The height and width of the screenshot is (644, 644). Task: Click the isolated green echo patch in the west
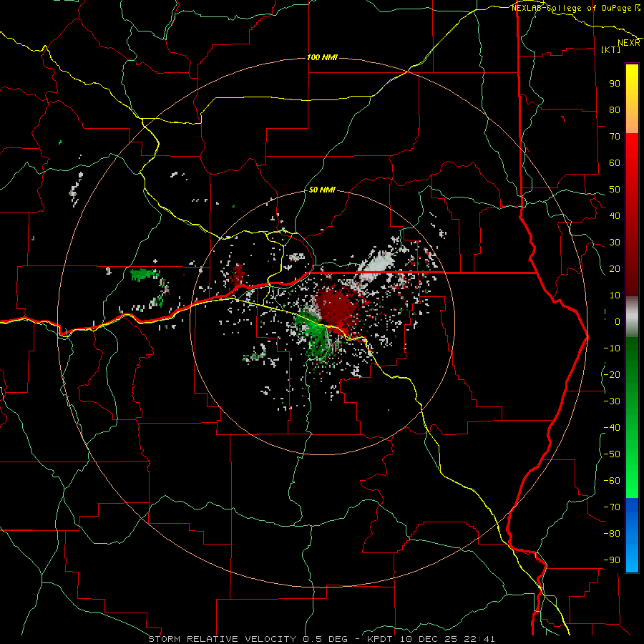coord(144,274)
